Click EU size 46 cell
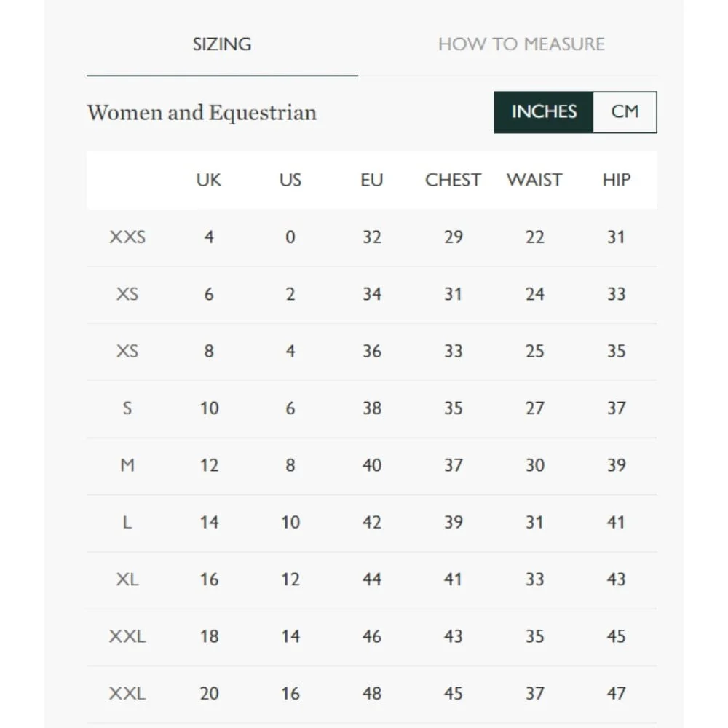This screenshot has width=728, height=728. (x=372, y=636)
